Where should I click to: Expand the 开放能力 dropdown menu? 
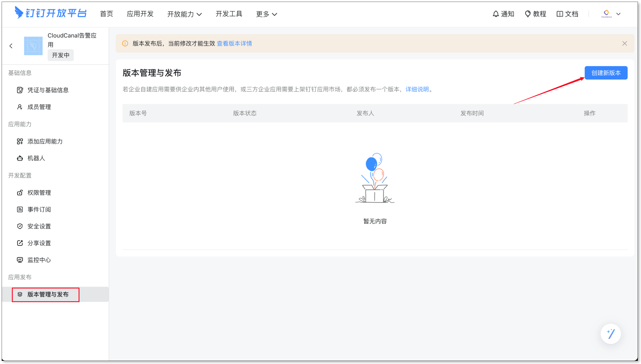click(185, 14)
